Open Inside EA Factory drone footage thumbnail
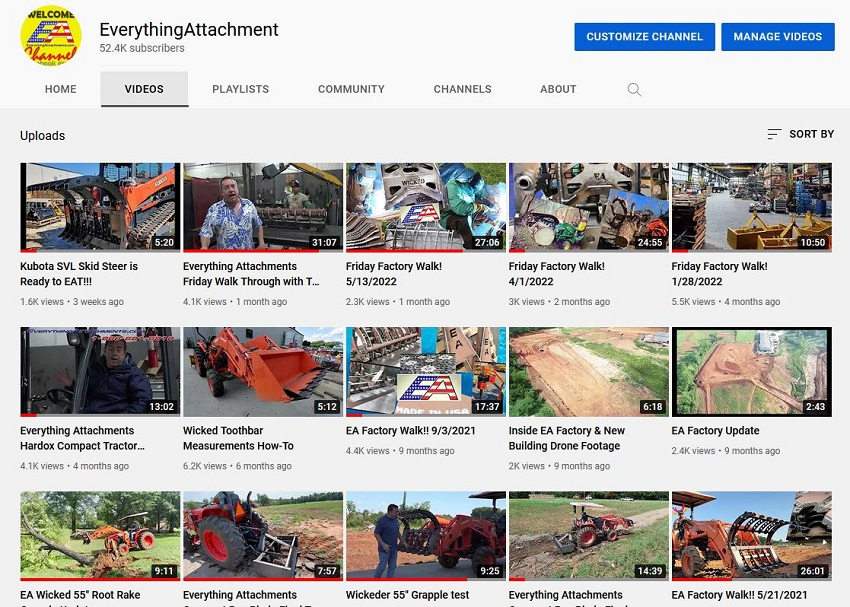The height and width of the screenshot is (607, 850). pos(588,371)
